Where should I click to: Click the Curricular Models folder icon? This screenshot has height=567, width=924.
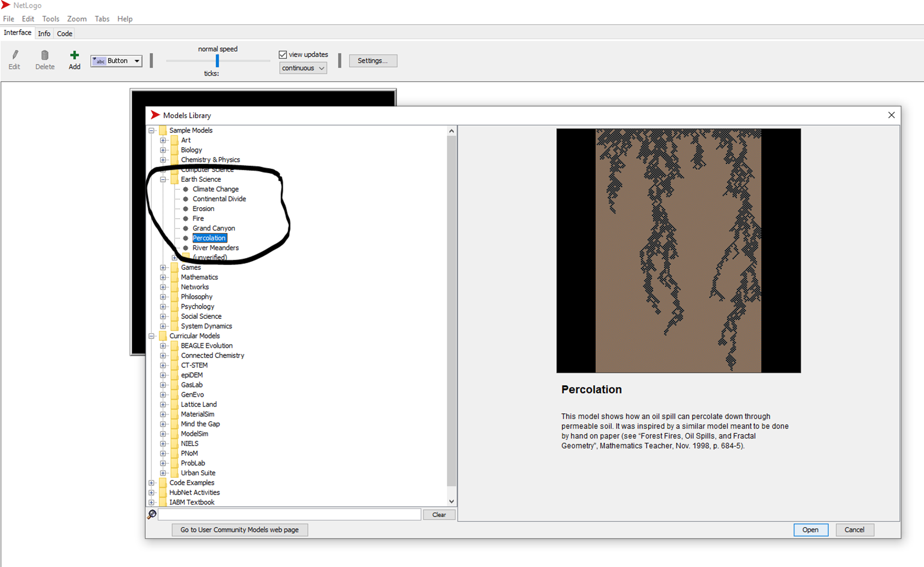pyautogui.click(x=163, y=336)
